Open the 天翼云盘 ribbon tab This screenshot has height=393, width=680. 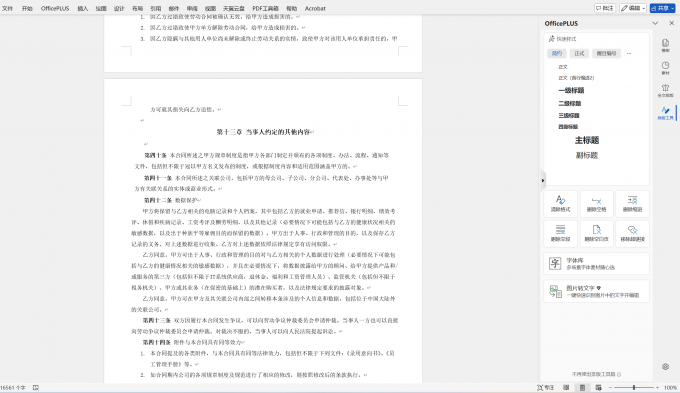[x=233, y=8]
